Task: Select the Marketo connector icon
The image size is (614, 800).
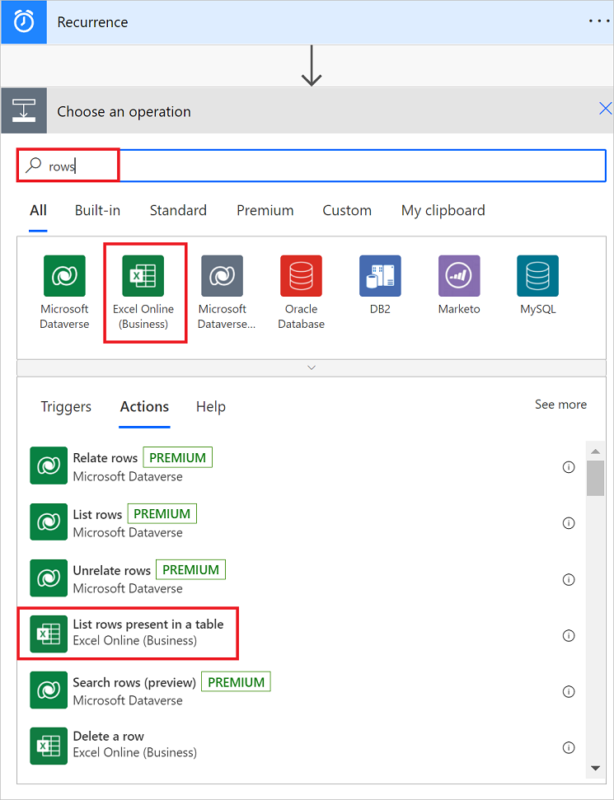Action: (x=459, y=276)
